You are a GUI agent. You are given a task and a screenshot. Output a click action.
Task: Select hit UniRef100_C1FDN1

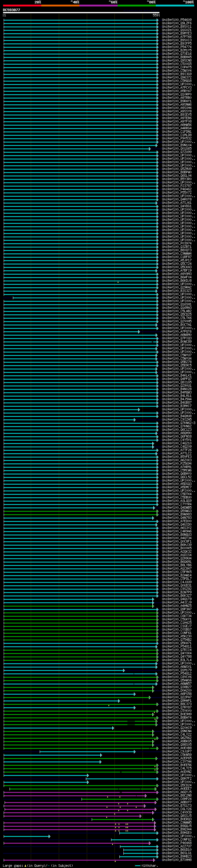click(x=177, y=132)
